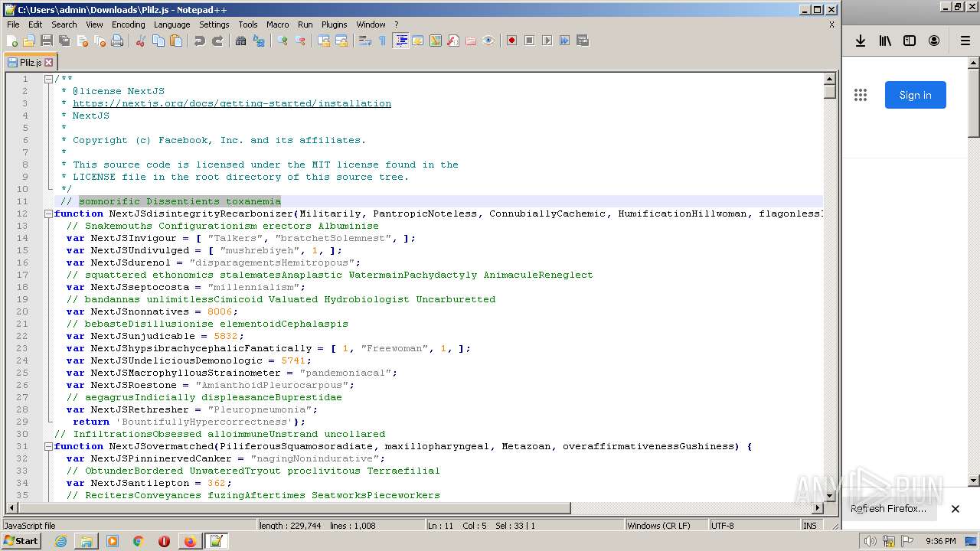Close the Plilz.js tab with its X button

point(49,62)
